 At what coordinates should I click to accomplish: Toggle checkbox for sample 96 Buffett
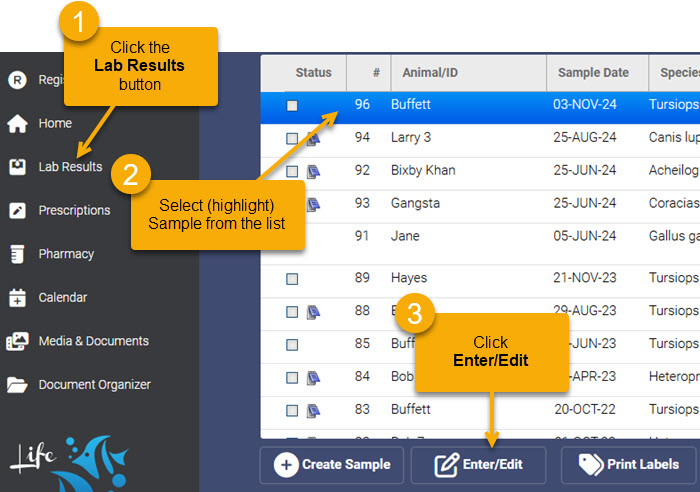click(x=292, y=106)
